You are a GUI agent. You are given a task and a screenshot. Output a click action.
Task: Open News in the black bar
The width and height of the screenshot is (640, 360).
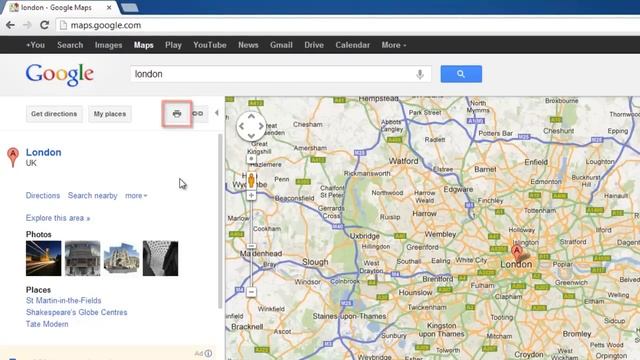[248, 45]
